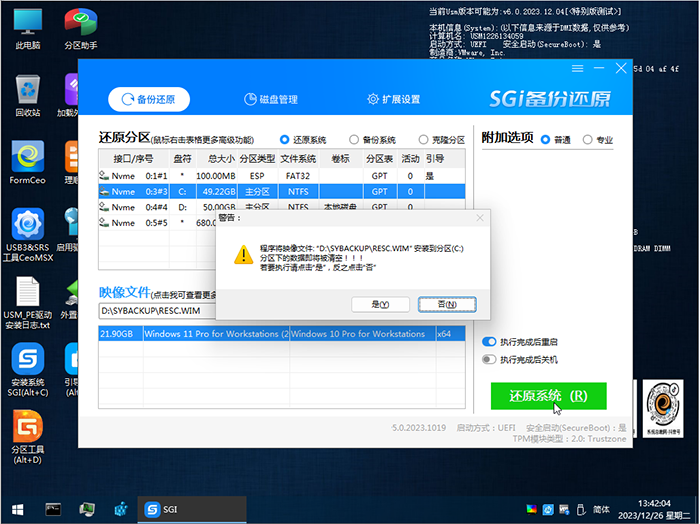Open USM_PE驱动安装日志.txt file

28,303
